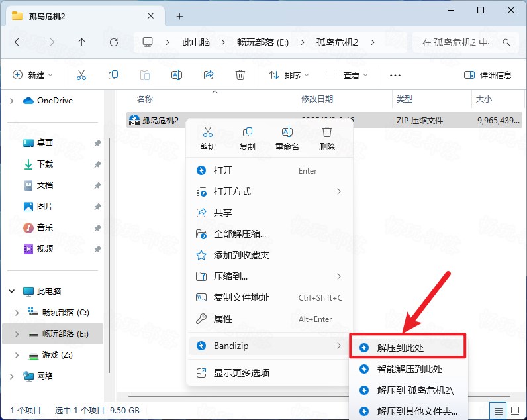Select 打开 in the context menu
Viewport: 527px width, 420px height.
click(x=269, y=170)
